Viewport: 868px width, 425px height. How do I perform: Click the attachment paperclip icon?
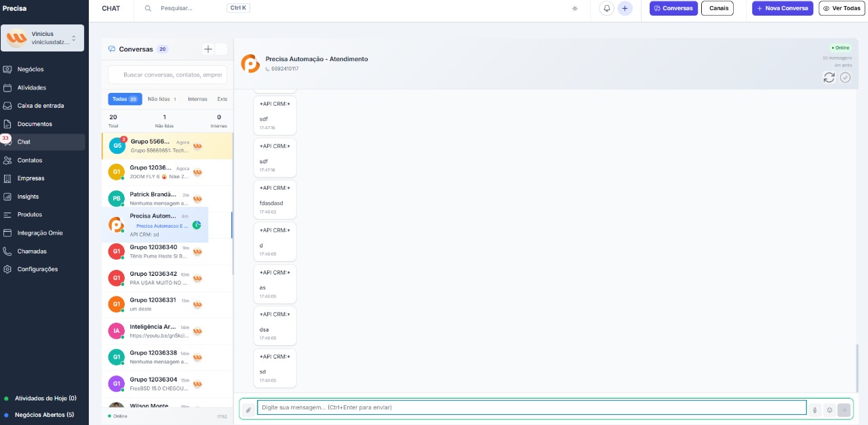point(248,409)
